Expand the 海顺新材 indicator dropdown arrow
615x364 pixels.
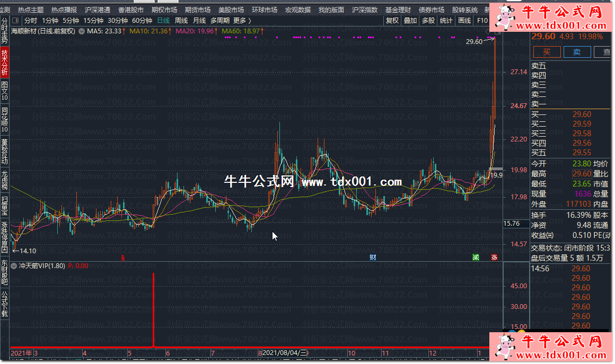pyautogui.click(x=81, y=31)
